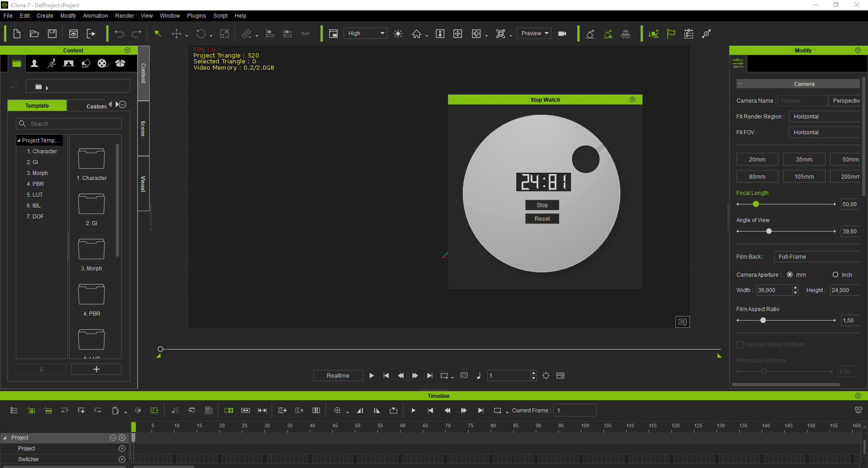The image size is (868, 468).
Task: Adjust the Focal Length slider handle
Action: [756, 204]
